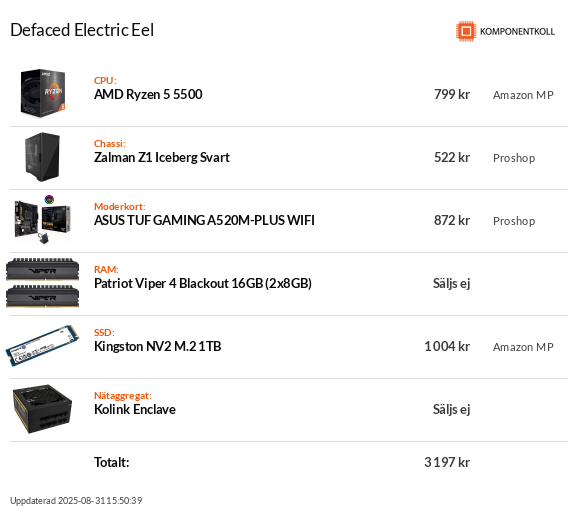Viewport: 577px width, 514px height.
Task: Click the 799 kr CPU price
Action: 452,95
